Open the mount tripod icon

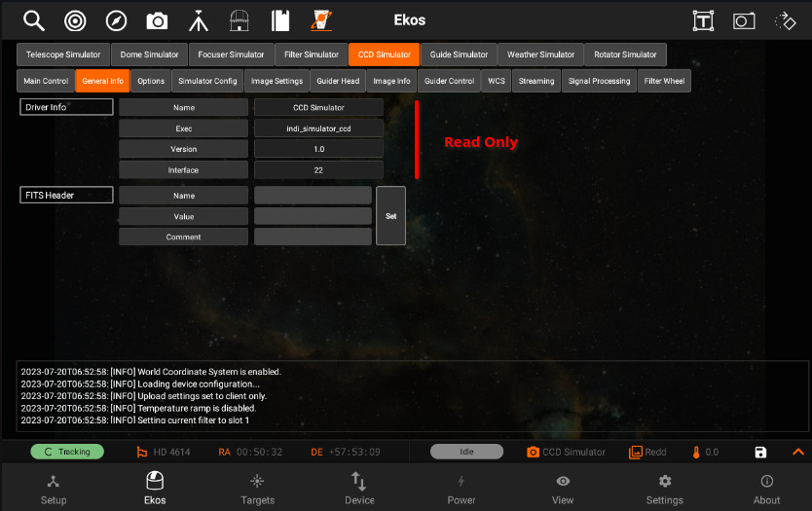tap(199, 21)
